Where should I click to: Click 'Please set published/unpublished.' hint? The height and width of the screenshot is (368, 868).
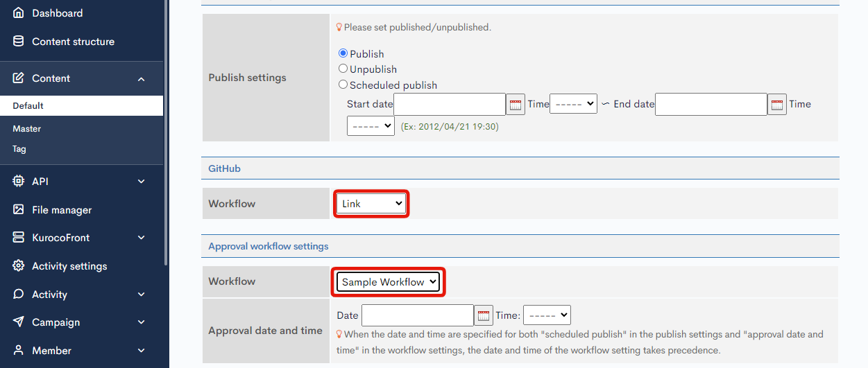[418, 28]
